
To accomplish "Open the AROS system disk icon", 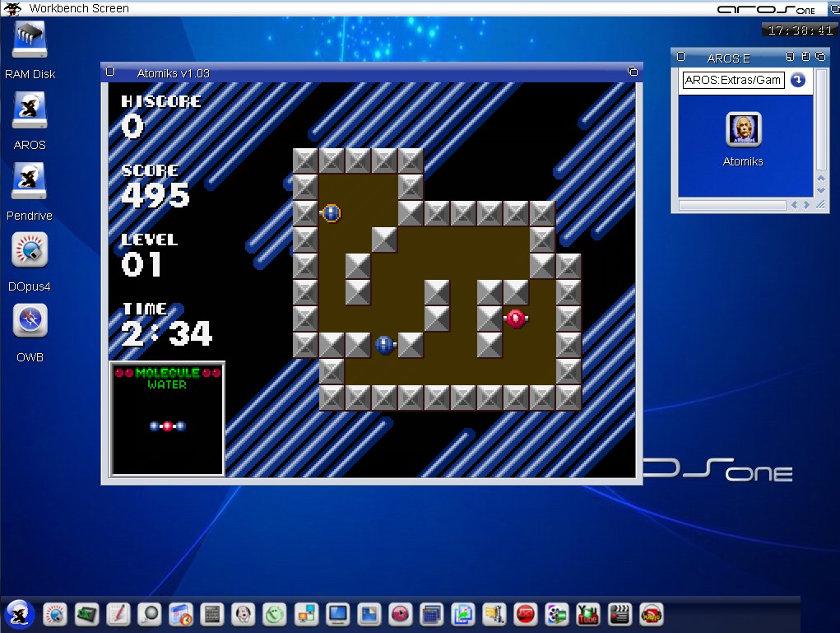I will pos(30,111).
